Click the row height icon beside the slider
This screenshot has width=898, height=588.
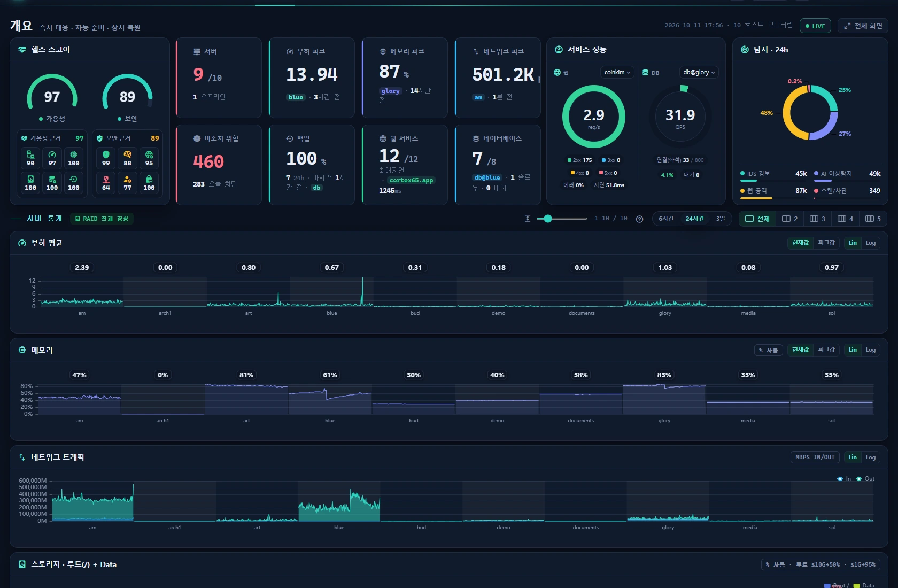pyautogui.click(x=528, y=219)
